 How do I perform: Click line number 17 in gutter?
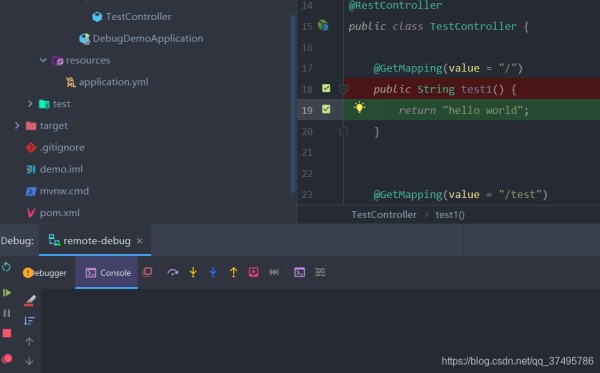click(307, 68)
